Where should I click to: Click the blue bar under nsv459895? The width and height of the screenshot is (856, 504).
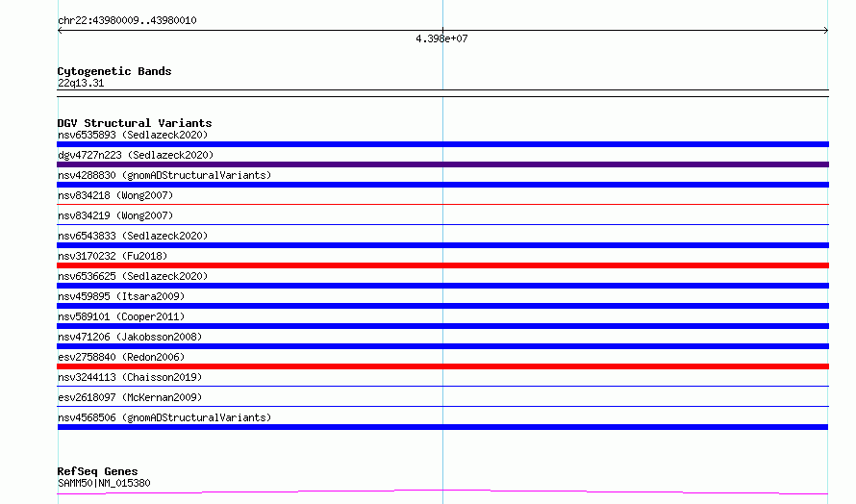pos(442,306)
